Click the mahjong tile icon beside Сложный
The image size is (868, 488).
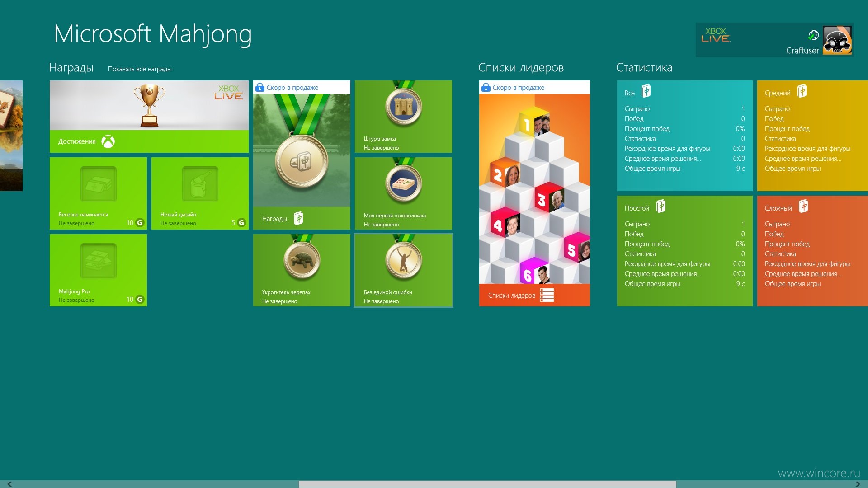803,206
